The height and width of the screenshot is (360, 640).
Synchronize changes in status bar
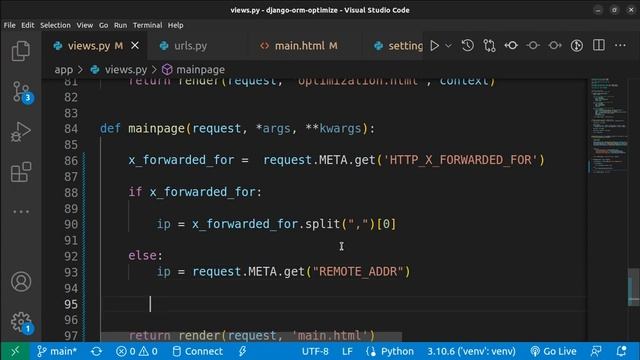(97, 351)
